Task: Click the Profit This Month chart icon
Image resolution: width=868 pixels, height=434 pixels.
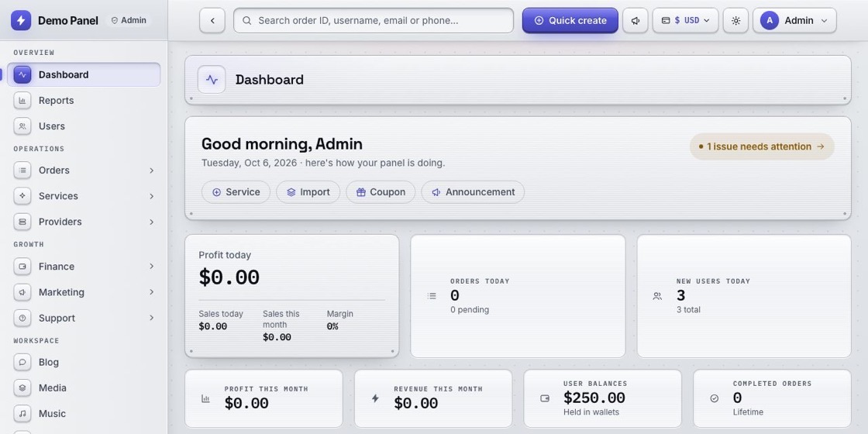Action: tap(206, 398)
